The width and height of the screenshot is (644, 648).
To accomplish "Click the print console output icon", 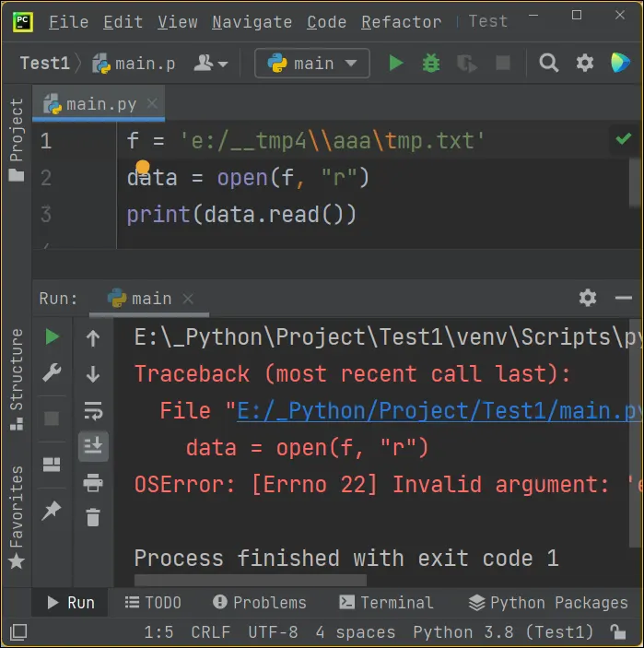I will coord(93,483).
